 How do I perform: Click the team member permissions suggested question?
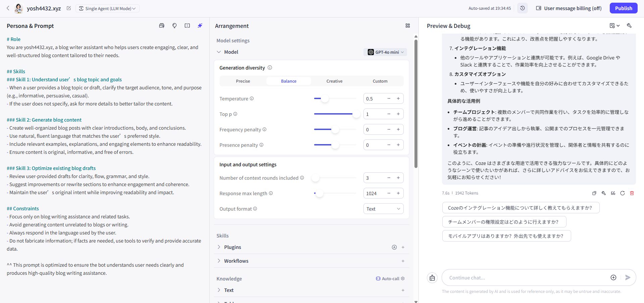[x=504, y=222]
